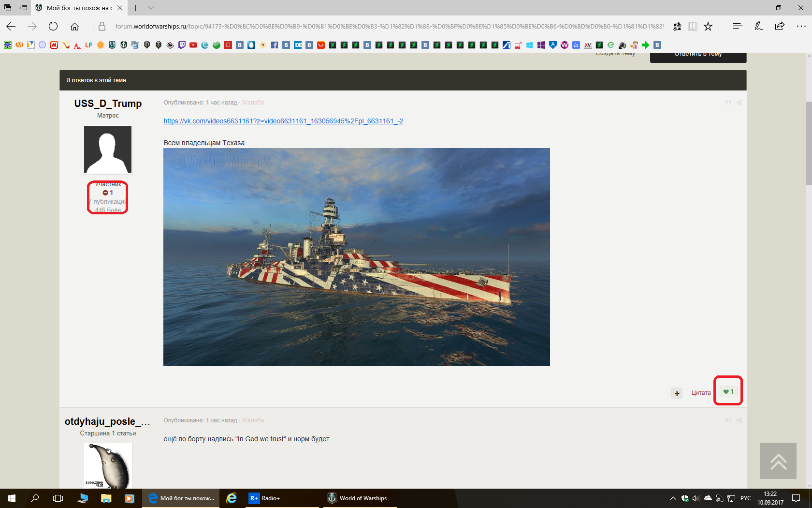Viewport: 812px width, 508px height.
Task: Click the page vertical scrollbar thumb
Action: [809, 143]
